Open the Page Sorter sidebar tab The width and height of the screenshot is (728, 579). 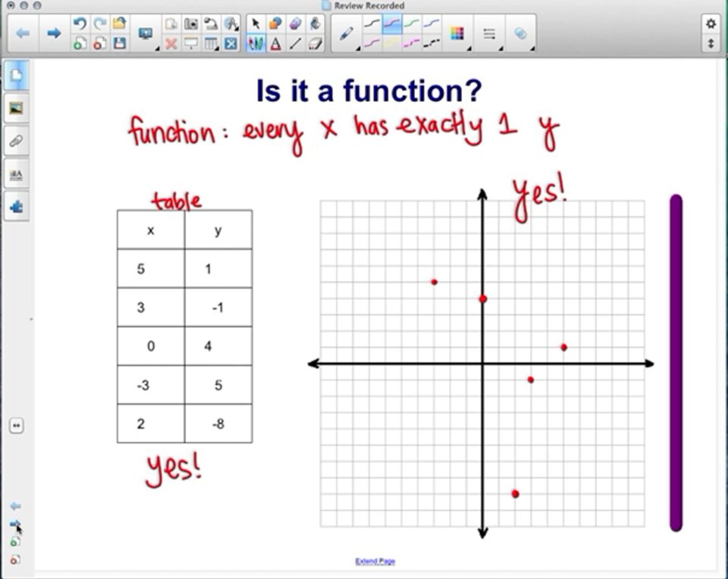(x=16, y=75)
